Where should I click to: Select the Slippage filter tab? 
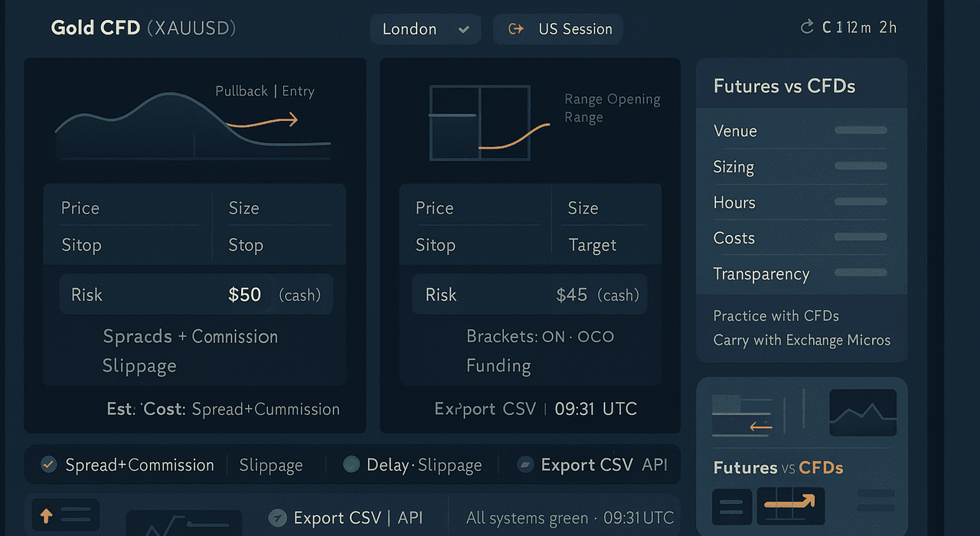coord(271,465)
